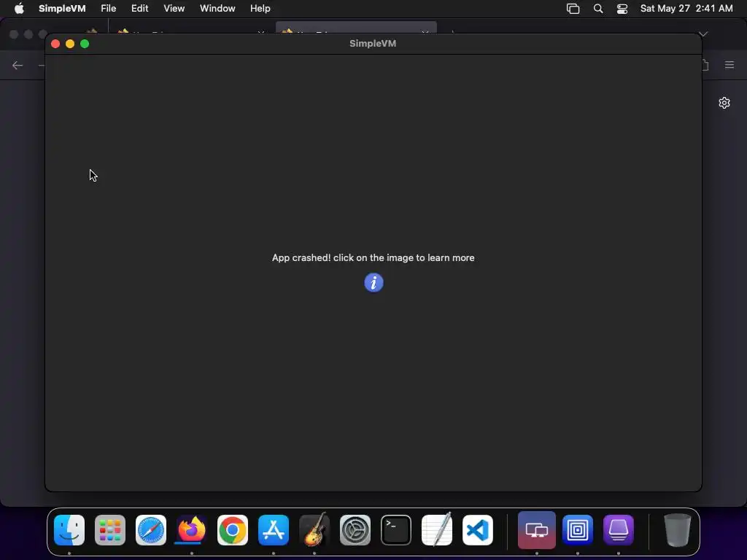Open the Apple menu

[19, 9]
